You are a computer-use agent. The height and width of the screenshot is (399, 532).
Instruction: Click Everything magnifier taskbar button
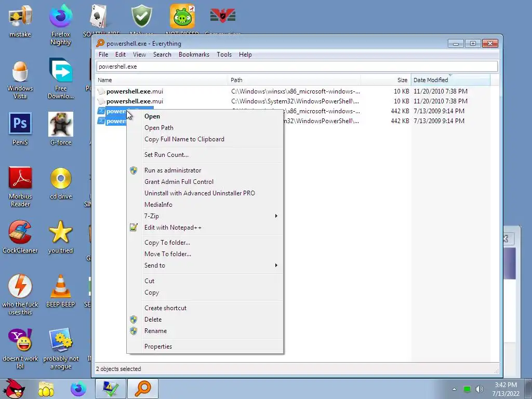coord(143,389)
